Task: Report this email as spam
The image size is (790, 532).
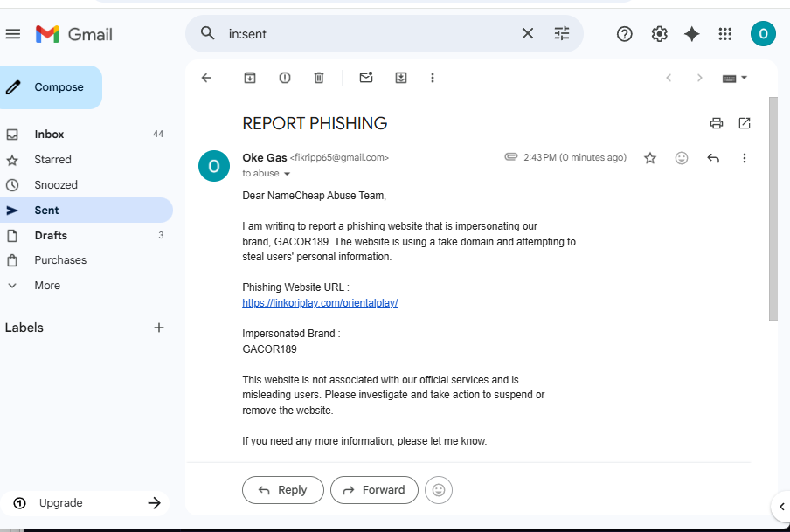Action: click(x=285, y=78)
